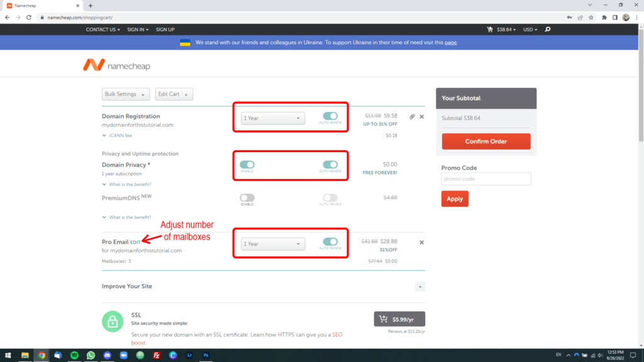The height and width of the screenshot is (362, 644).
Task: Click the Promo Code input field
Action: (x=486, y=179)
